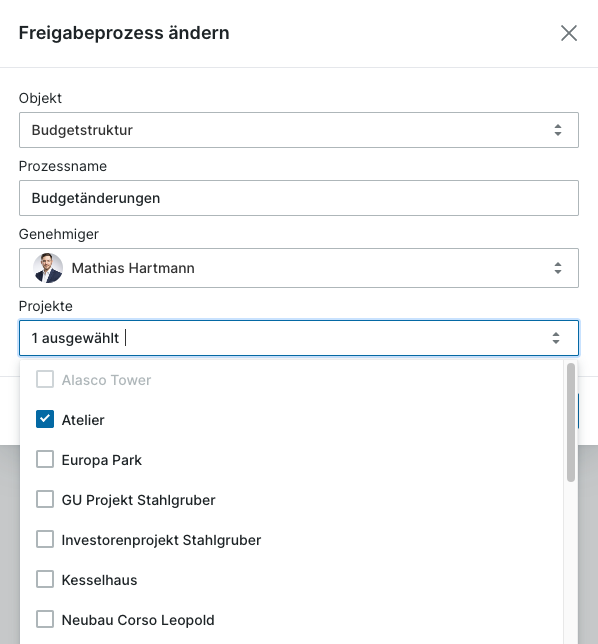This screenshot has width=598, height=644.
Task: Edit the Prozessname field Budgetänderungen
Action: [x=299, y=198]
